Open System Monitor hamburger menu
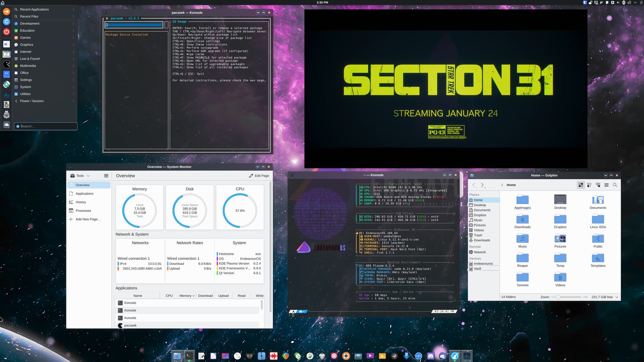Viewport: 644px width, 362px height. pos(106,176)
